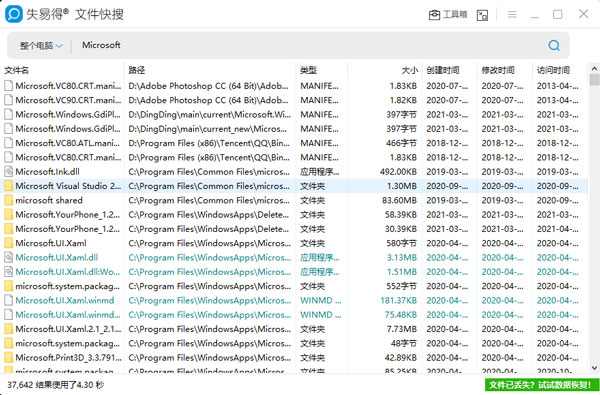Click WINMD type cell of 75.48KB row
This screenshot has height=395, width=600.
pos(321,315)
